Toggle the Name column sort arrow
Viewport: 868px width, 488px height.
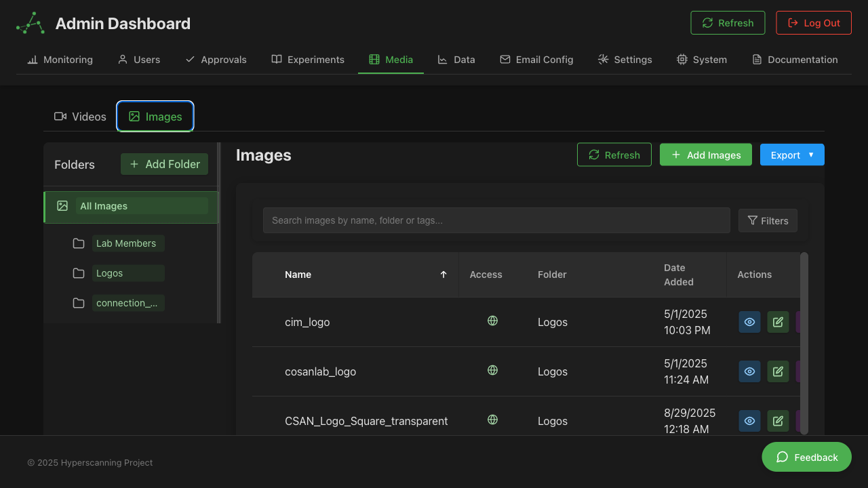443,274
